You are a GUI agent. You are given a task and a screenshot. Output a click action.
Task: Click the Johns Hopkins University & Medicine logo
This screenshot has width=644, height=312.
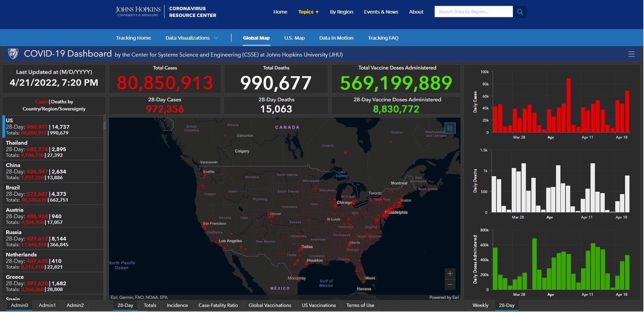coord(138,12)
